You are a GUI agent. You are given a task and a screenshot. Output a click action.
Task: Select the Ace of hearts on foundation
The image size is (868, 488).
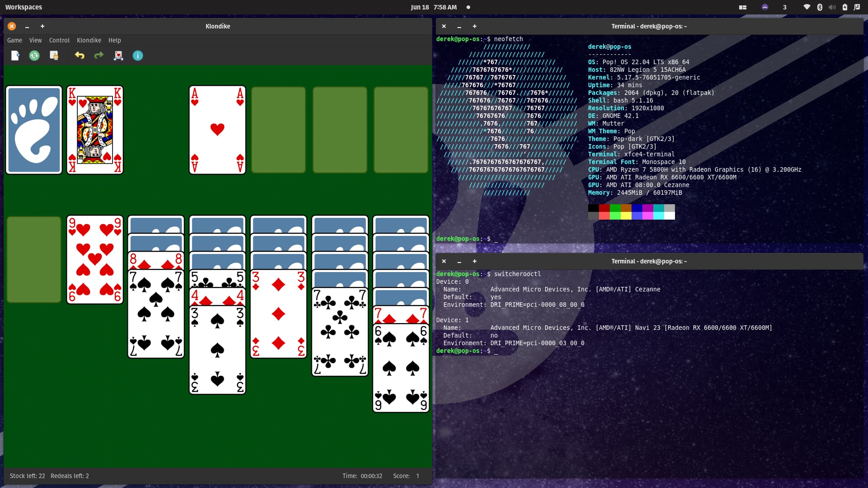pos(217,130)
